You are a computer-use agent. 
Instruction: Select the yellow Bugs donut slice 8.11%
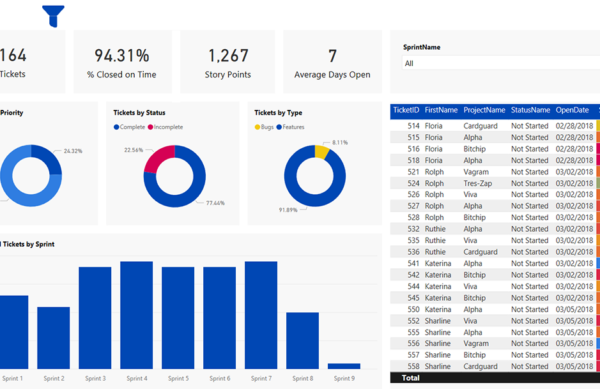321,151
